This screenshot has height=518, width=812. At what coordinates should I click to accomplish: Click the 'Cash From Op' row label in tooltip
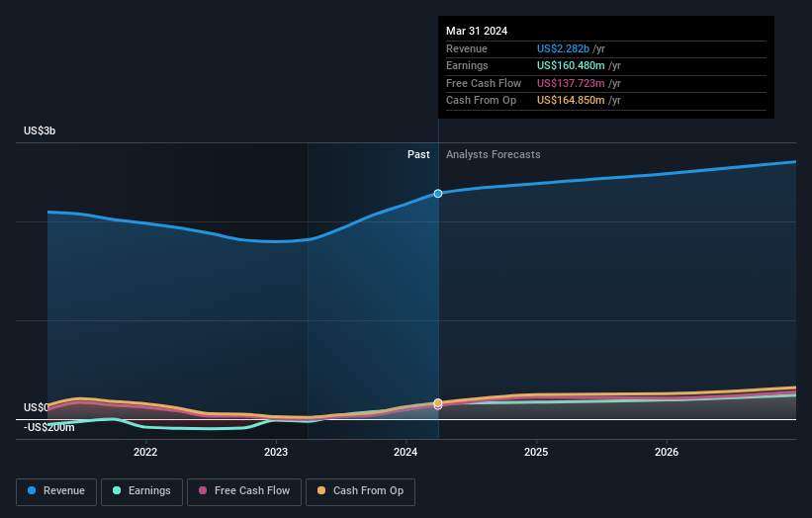click(481, 101)
